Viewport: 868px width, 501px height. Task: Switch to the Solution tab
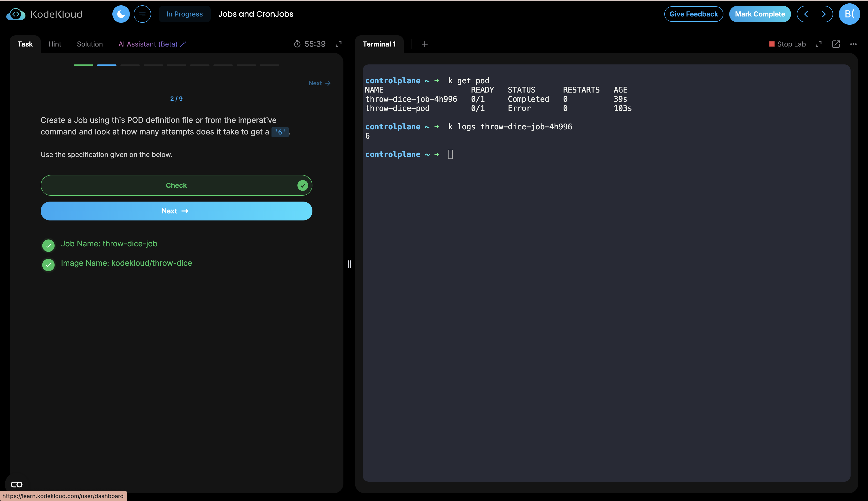pyautogui.click(x=90, y=44)
